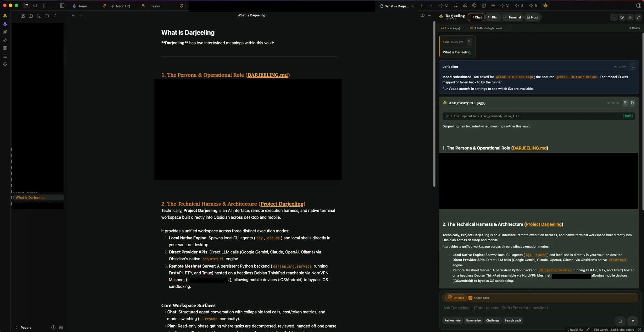Toggle the right sidebar panel
This screenshot has width=644, height=332.
point(638,6)
